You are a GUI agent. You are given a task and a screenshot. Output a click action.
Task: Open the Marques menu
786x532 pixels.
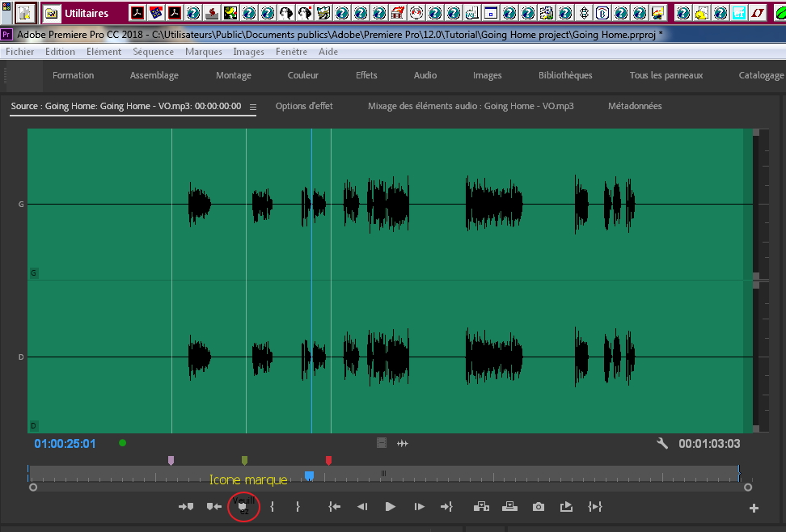click(203, 52)
